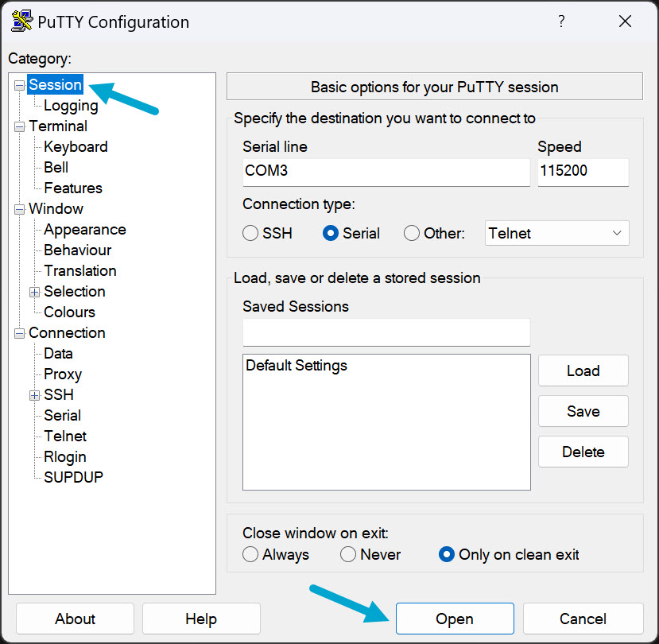Select the Other connection type radio button

click(410, 233)
